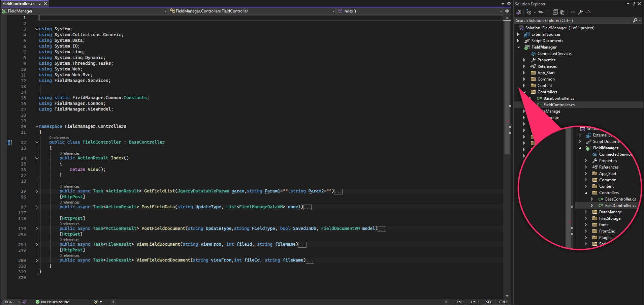The width and height of the screenshot is (644, 305).
Task: Collapse the FieldController class block
Action: click(37, 142)
